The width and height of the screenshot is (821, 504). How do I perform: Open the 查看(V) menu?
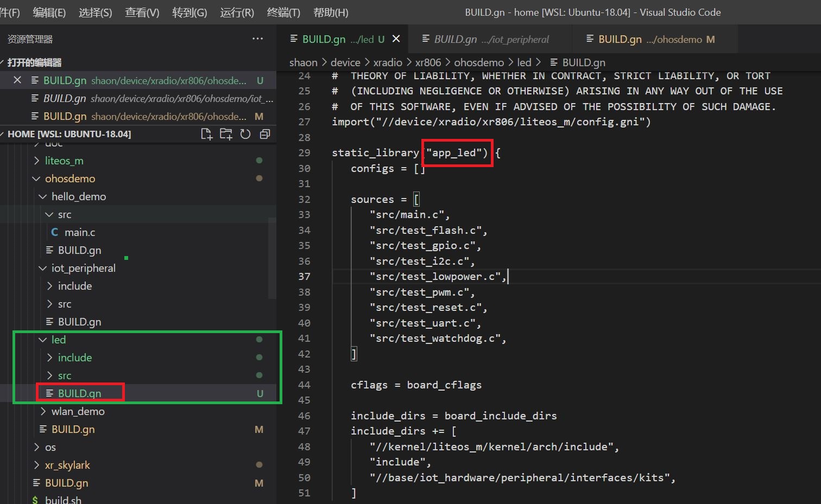point(142,12)
